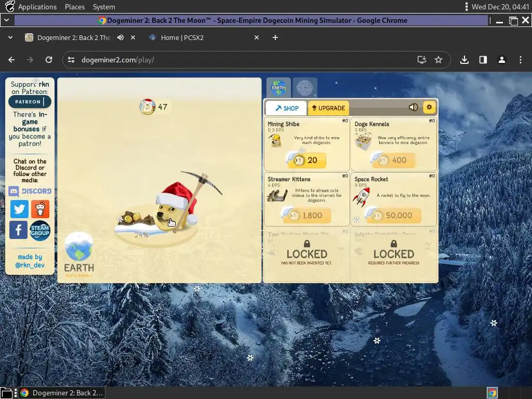Expand the Chrome tab search dropdown
The width and height of the screenshot is (532, 399).
tap(10, 37)
